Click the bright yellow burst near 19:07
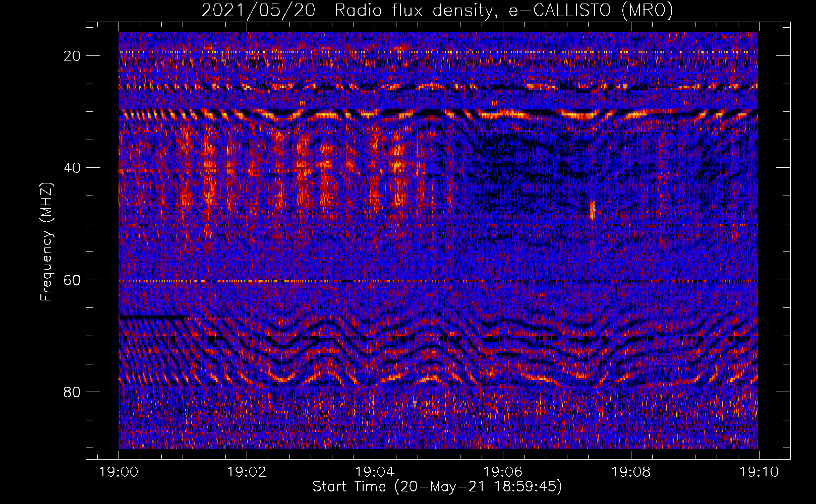816x504 pixels. 593,210
